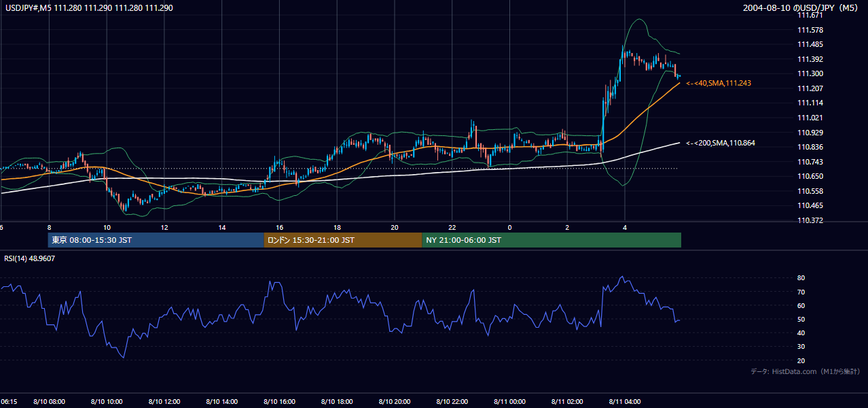The width and height of the screenshot is (868, 408).
Task: Click the 8/10 14:00 bottom time label
Action: [222, 402]
